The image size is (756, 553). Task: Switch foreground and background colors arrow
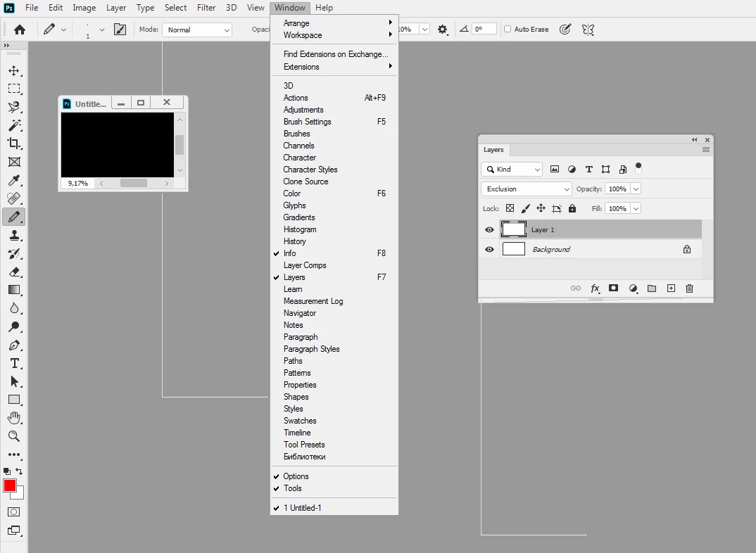click(x=19, y=471)
